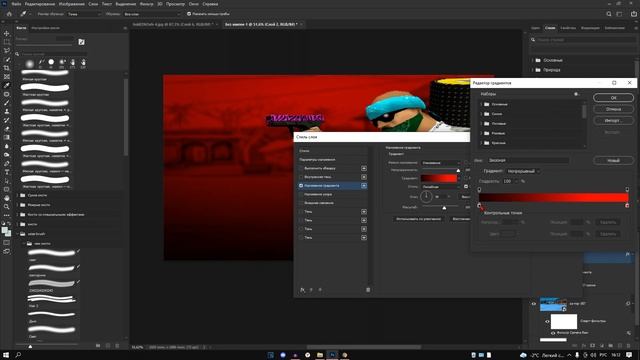Click the fx icon in Layer Style dialog
This screenshot has width=640, height=360.
click(302, 290)
